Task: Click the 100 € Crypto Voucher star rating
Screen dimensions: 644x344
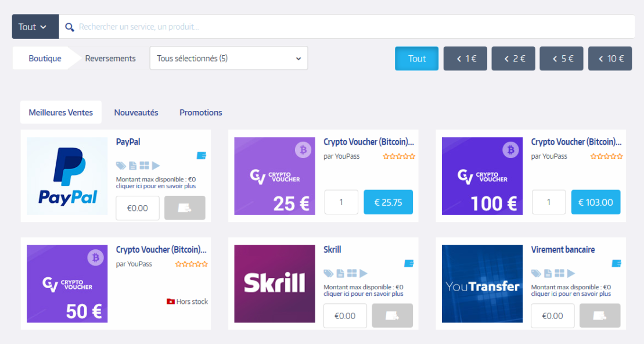Action: point(606,156)
